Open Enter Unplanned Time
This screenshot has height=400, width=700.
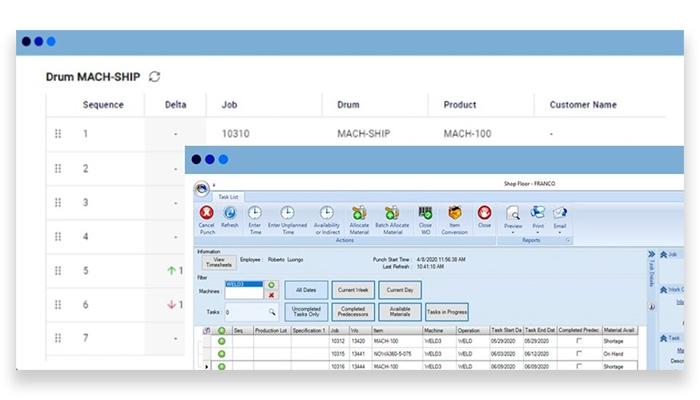tap(288, 213)
